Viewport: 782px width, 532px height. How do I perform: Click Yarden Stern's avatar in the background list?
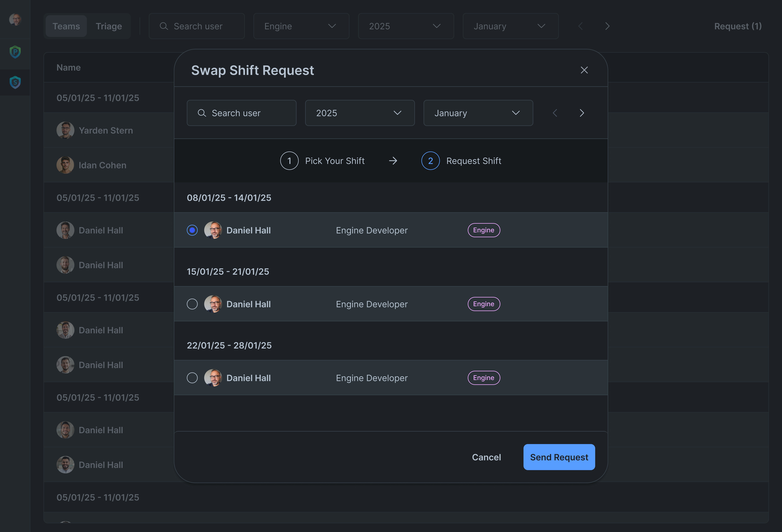[65, 130]
